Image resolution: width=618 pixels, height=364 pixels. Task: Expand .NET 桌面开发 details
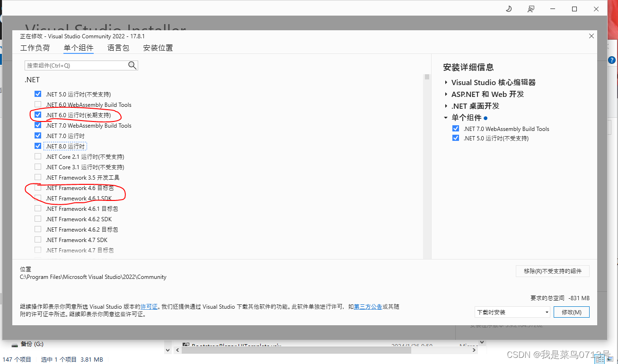tap(446, 106)
